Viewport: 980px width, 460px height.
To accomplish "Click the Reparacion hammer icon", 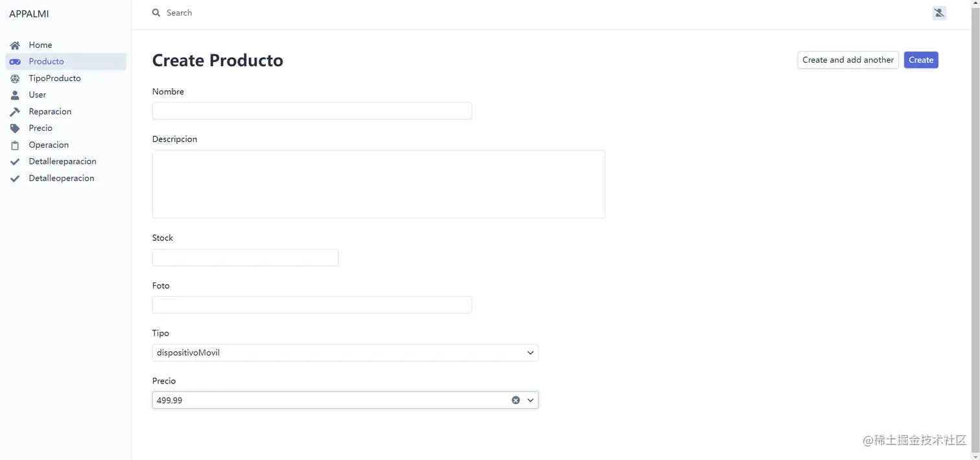I will point(15,111).
